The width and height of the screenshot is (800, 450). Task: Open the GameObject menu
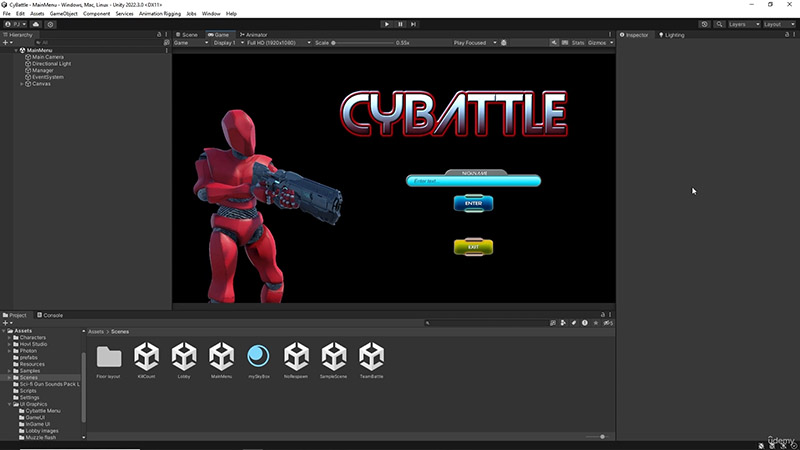point(64,14)
